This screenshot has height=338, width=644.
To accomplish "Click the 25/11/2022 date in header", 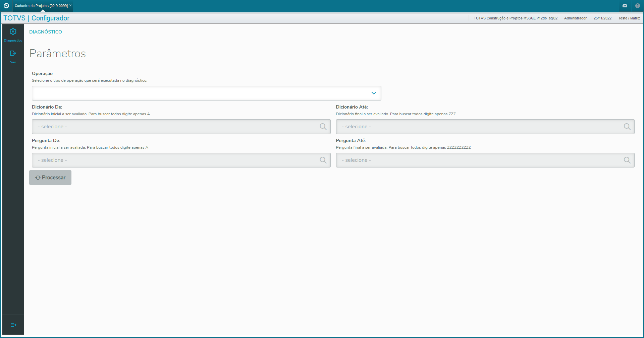I will 602,18.
